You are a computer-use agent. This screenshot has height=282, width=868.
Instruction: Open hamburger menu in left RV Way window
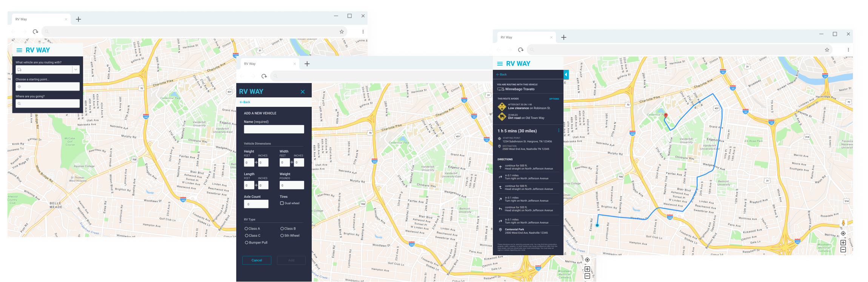click(19, 50)
